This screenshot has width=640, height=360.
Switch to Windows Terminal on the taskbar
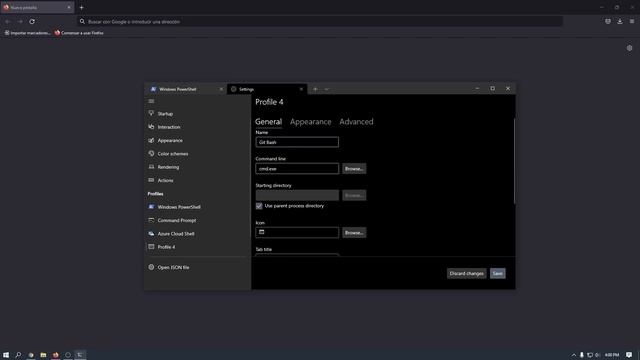[x=80, y=355]
